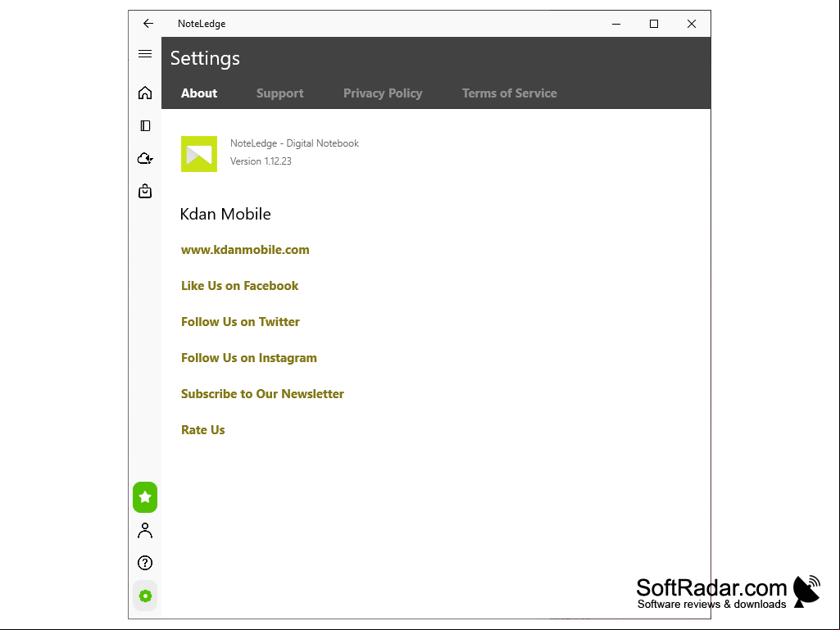Open the help question mark icon
Image resolution: width=840 pixels, height=630 pixels.
pyautogui.click(x=145, y=563)
